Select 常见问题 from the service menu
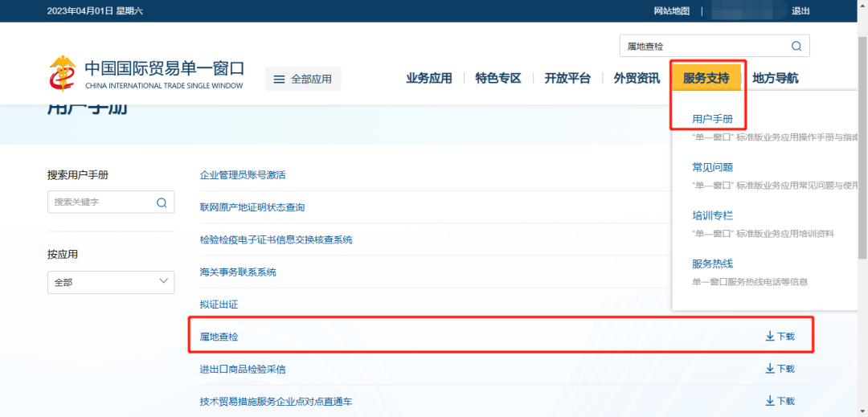The image size is (868, 417). tap(712, 167)
